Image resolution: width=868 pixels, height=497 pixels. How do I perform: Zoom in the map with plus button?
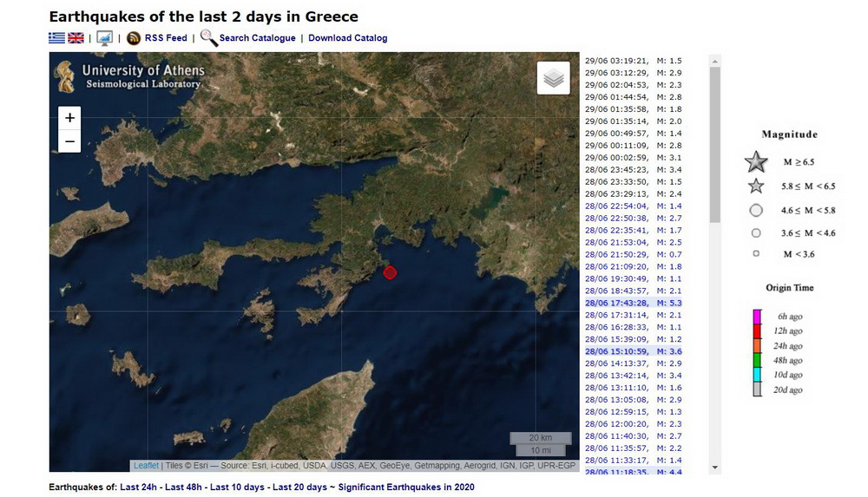point(69,118)
